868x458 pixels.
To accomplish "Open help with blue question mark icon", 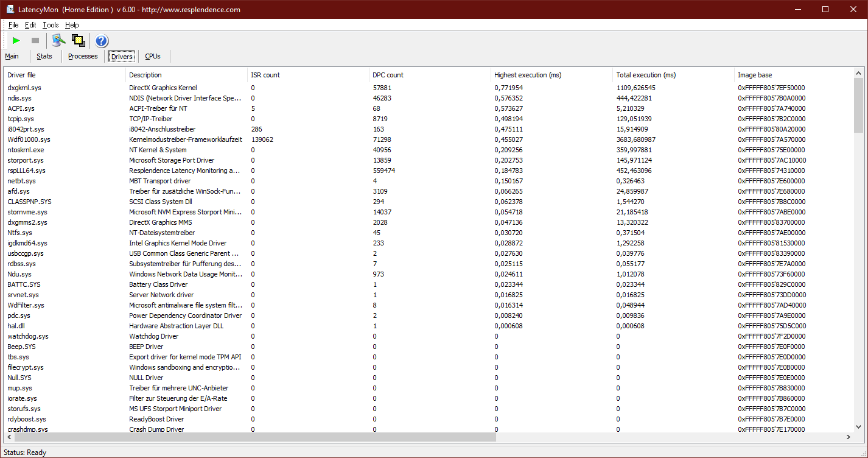I will 102,41.
